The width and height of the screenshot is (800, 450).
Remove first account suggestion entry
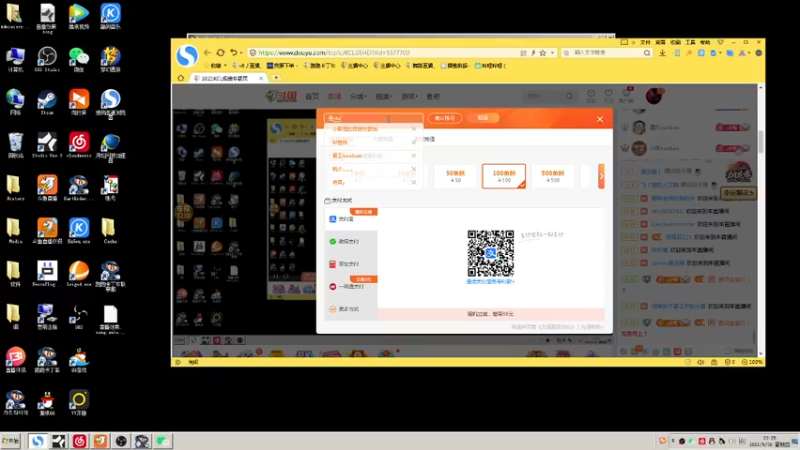click(x=414, y=129)
